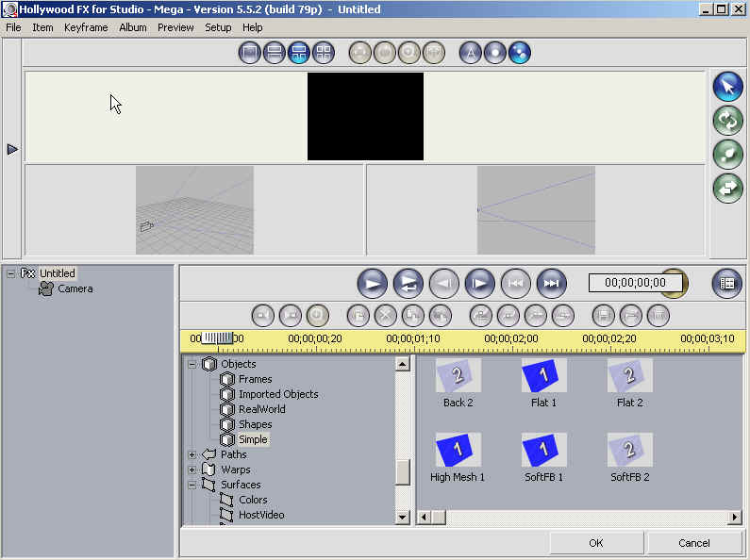Click the album tree scrollbar up arrow
Viewport: 750px width, 560px height.
tap(402, 364)
